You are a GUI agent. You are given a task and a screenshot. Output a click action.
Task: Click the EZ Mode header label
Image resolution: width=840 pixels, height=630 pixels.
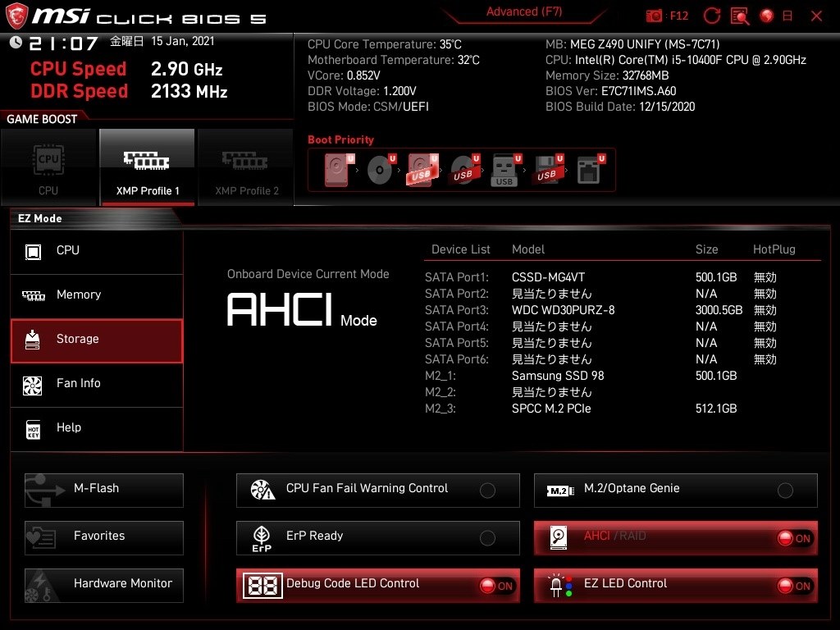click(39, 218)
